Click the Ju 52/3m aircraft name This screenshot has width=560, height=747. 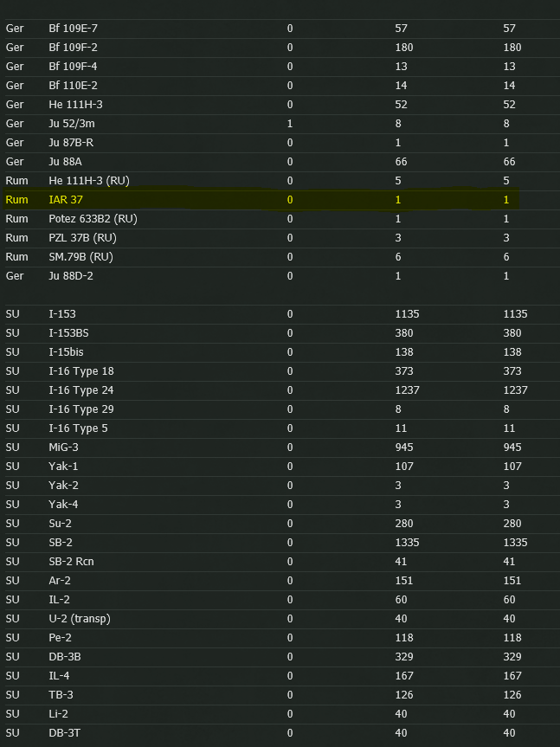point(72,124)
